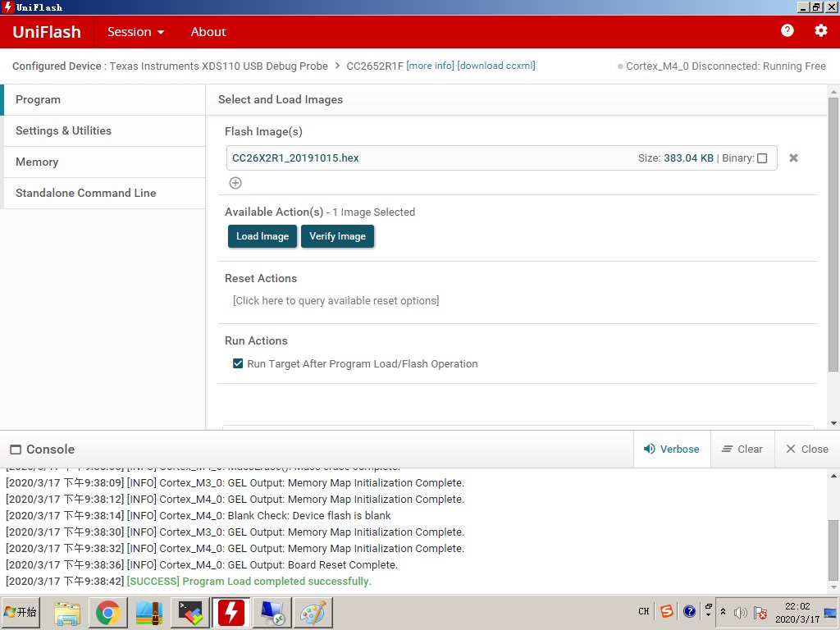Open the terminal icon in taskbar
This screenshot has height=630, width=840.
pos(190,613)
